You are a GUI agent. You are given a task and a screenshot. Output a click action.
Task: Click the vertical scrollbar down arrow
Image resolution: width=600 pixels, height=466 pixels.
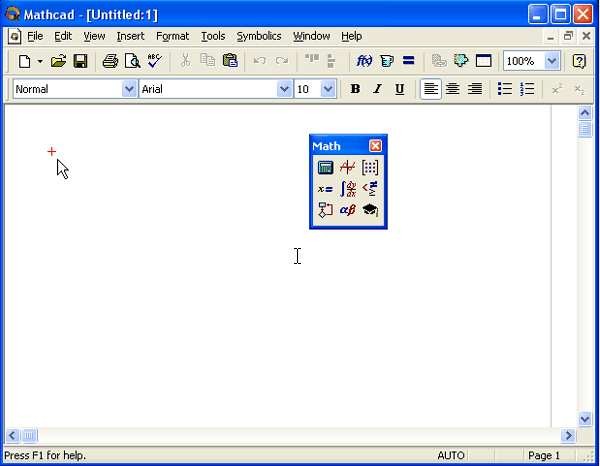(585, 419)
